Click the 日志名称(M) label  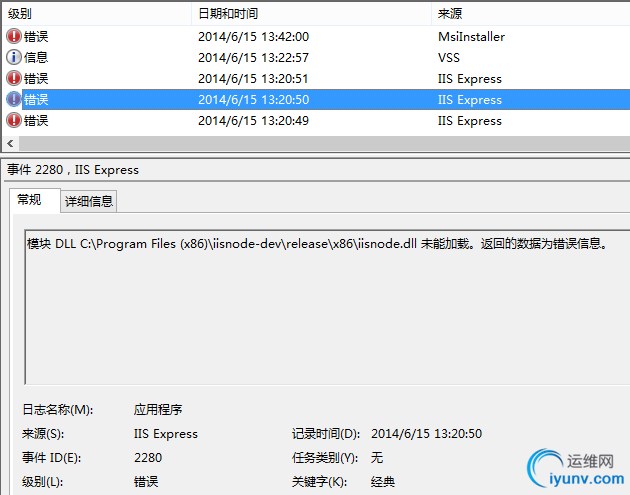point(57,409)
